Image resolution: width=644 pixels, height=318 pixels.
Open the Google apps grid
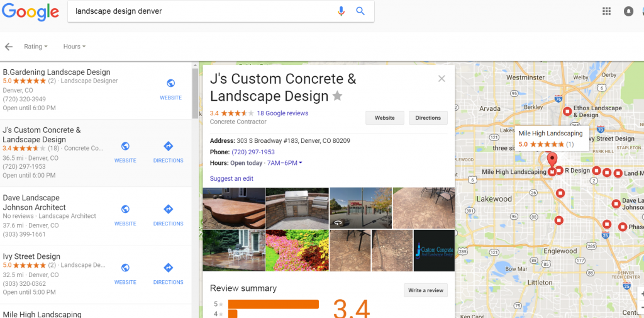[x=607, y=11]
